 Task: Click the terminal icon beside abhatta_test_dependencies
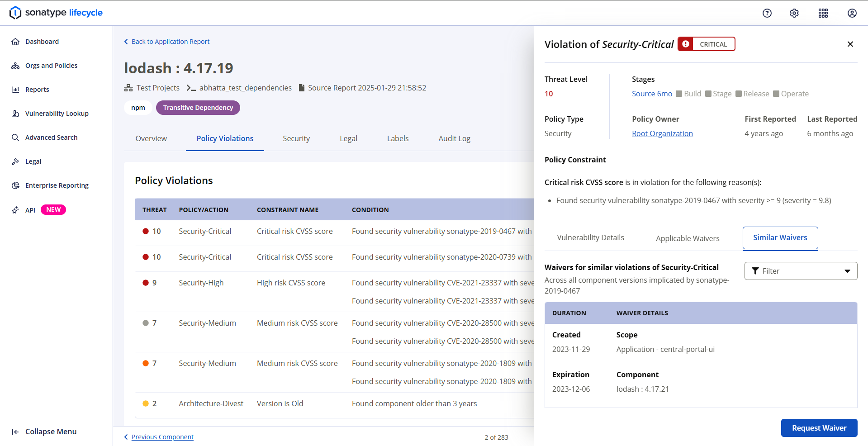point(191,88)
